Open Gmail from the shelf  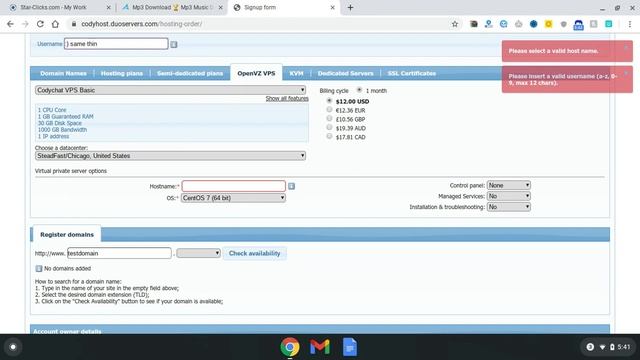(x=320, y=347)
